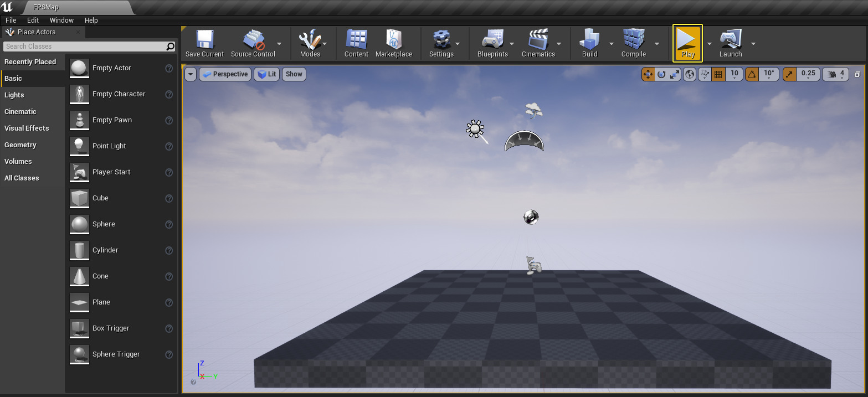Image resolution: width=868 pixels, height=397 pixels.
Task: Open the viewport options dropdown arrow
Action: point(190,74)
